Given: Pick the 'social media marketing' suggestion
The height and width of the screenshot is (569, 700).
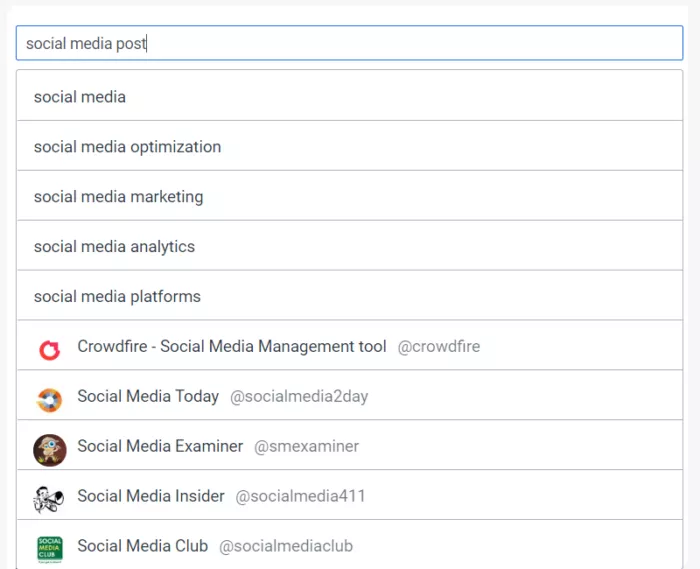Looking at the screenshot, I should [x=349, y=196].
